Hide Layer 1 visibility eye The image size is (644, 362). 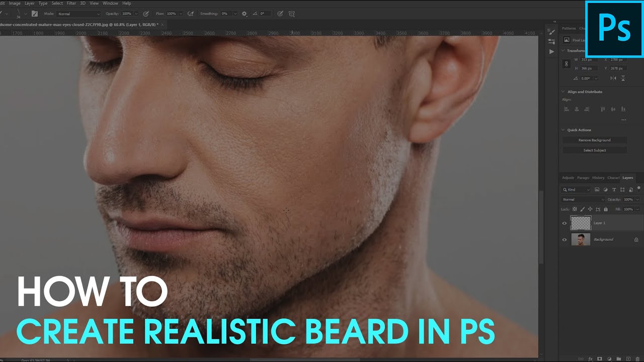point(565,223)
